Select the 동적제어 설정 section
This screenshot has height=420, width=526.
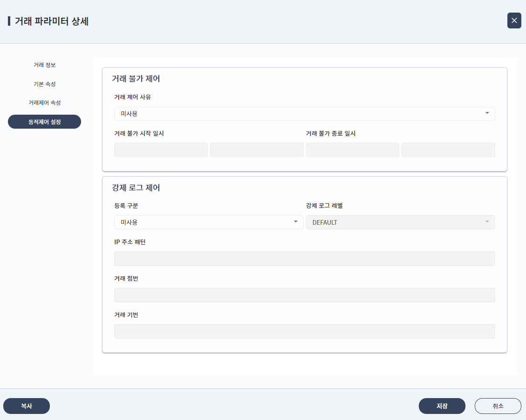coord(44,121)
